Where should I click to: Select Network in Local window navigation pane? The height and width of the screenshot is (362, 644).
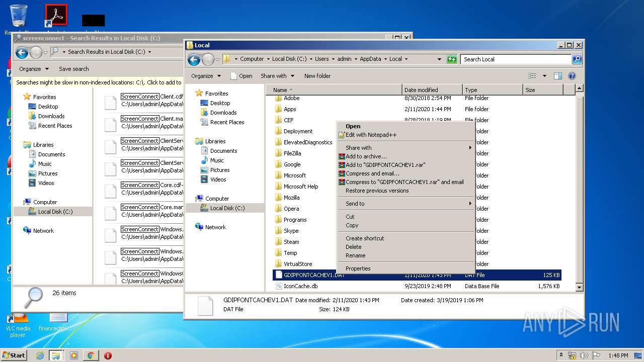click(x=215, y=227)
